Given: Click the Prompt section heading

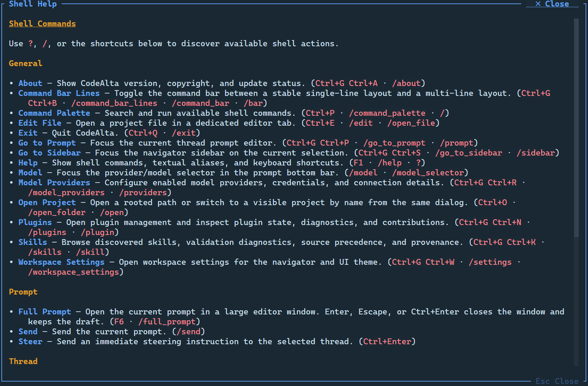Looking at the screenshot, I should (23, 292).
